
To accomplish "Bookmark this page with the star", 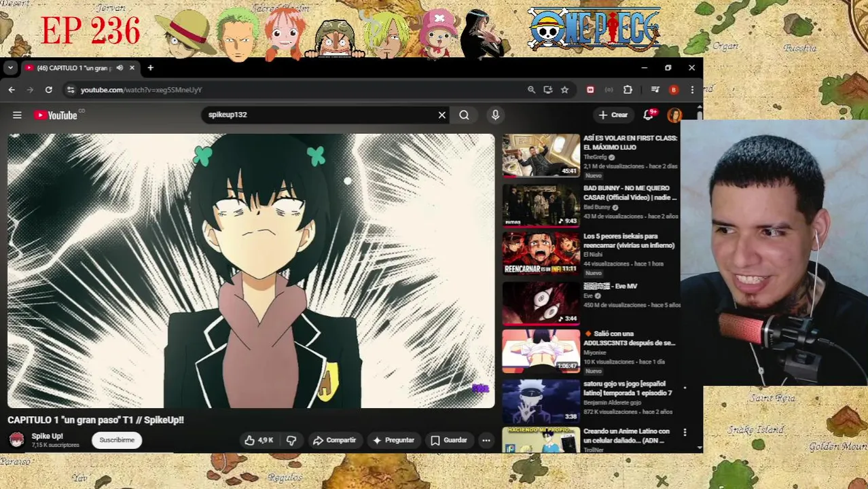I will coord(564,90).
